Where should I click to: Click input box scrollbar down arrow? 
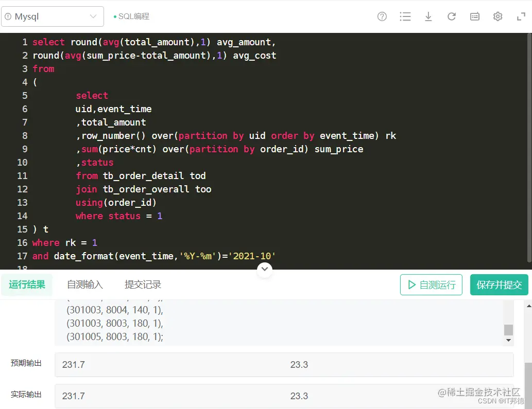(x=508, y=340)
